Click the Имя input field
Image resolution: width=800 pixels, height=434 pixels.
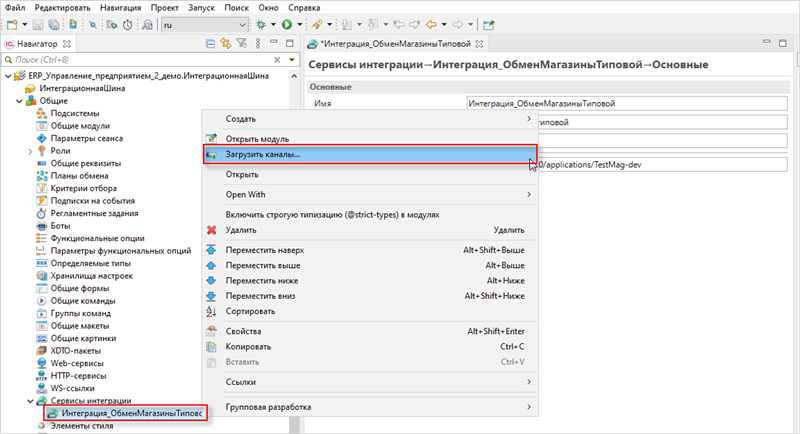click(x=627, y=103)
